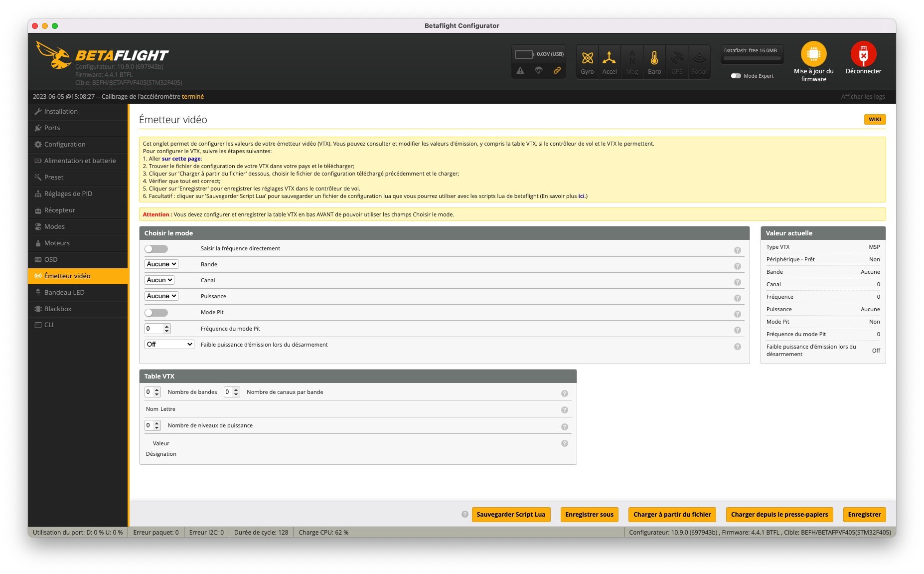Click Afficher les logs link

(x=863, y=97)
